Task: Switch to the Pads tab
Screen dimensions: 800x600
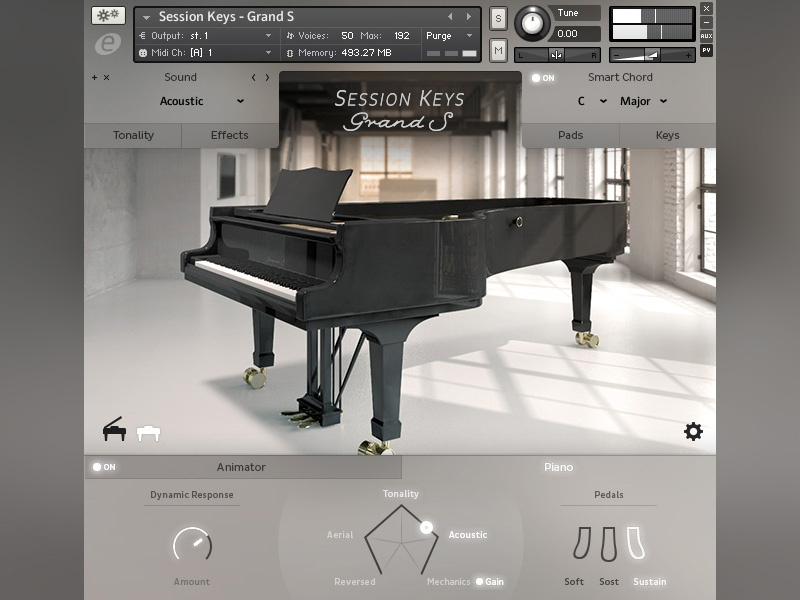Action: click(x=571, y=135)
